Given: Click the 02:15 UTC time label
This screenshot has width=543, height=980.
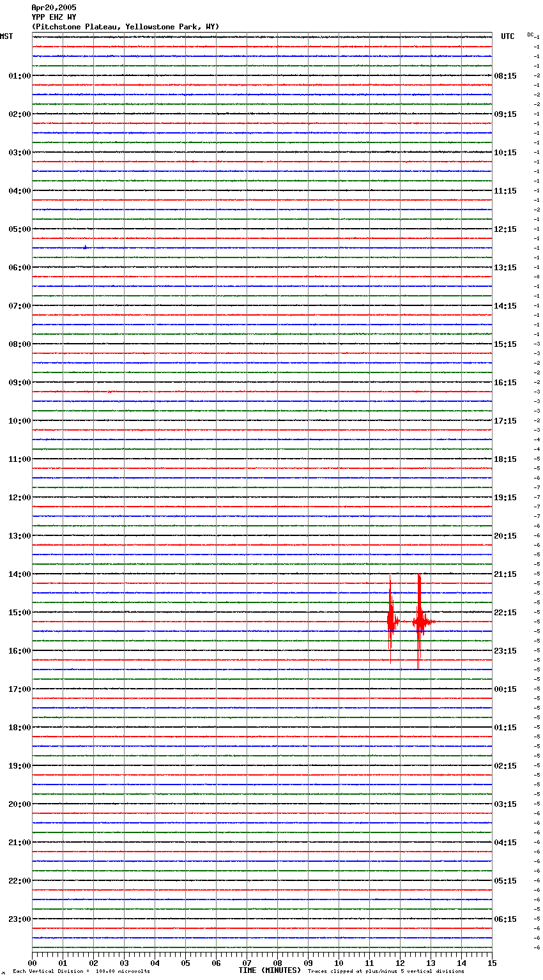Looking at the screenshot, I should click(x=505, y=766).
